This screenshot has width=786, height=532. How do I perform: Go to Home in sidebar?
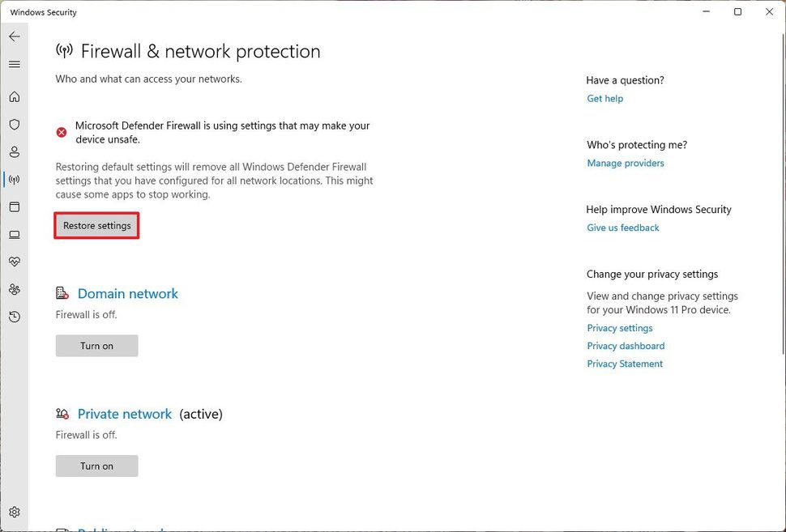pyautogui.click(x=15, y=97)
